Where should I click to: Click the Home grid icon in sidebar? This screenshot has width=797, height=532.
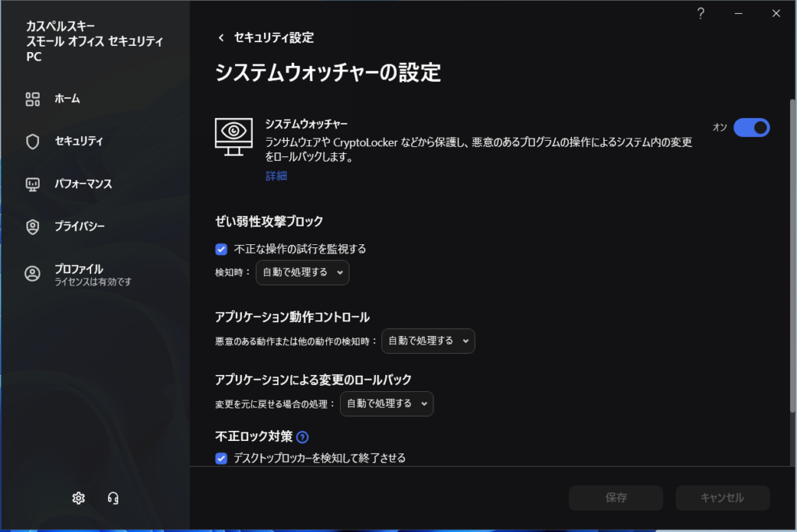(33, 99)
